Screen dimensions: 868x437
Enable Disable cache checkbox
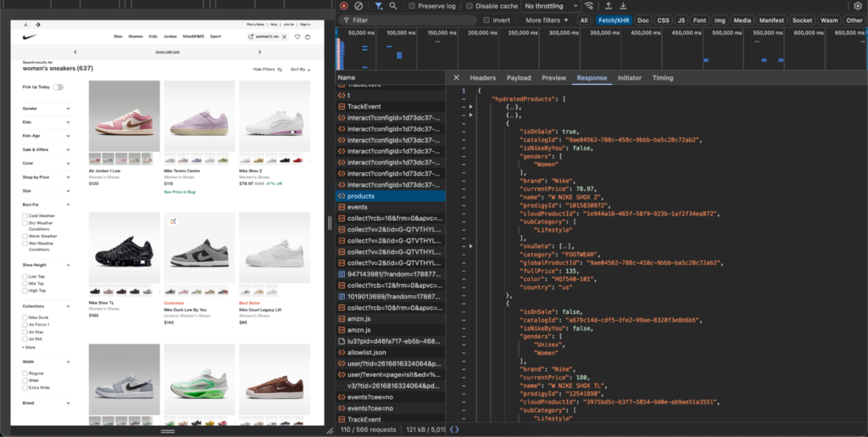[x=469, y=6]
